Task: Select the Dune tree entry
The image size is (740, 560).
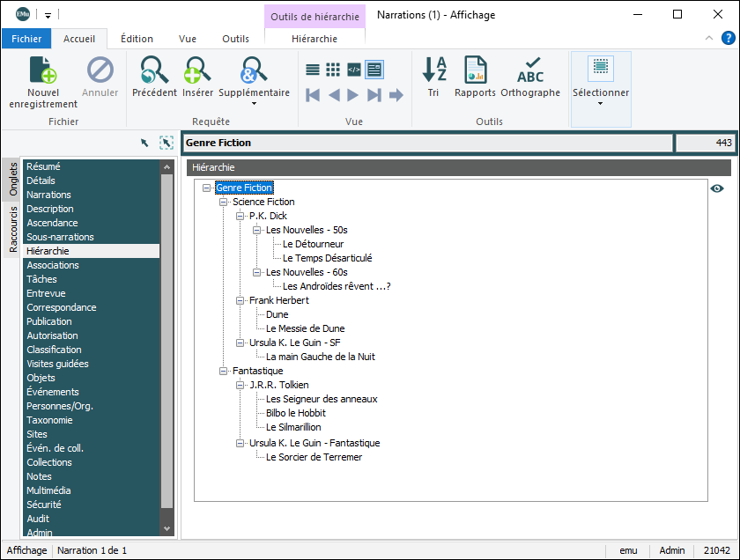Action: coord(277,314)
